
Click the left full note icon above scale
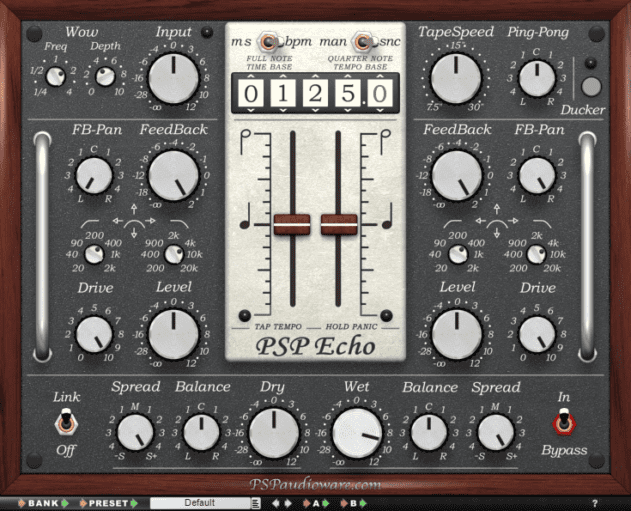click(245, 142)
